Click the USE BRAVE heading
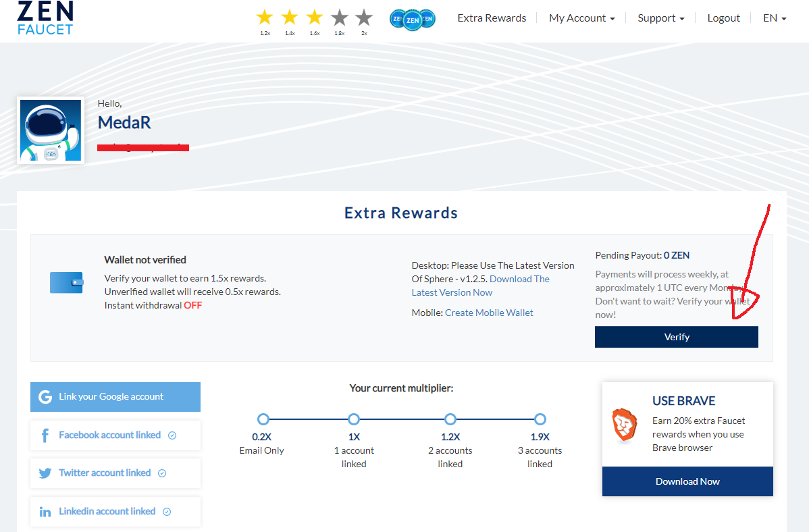809x532 pixels. point(683,401)
